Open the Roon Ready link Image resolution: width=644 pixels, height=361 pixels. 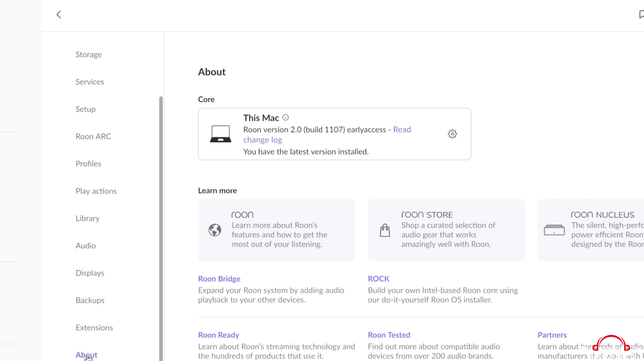pos(219,335)
